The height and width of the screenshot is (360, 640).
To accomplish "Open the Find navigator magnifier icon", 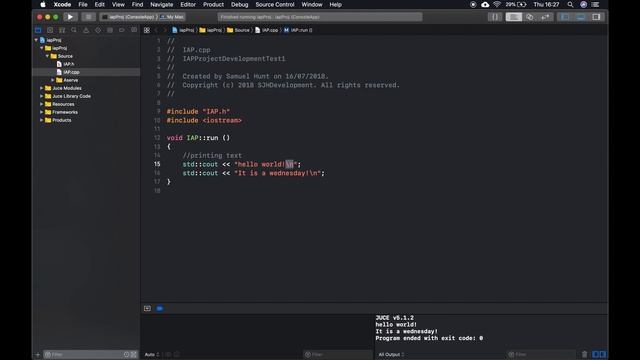I will tap(74, 30).
